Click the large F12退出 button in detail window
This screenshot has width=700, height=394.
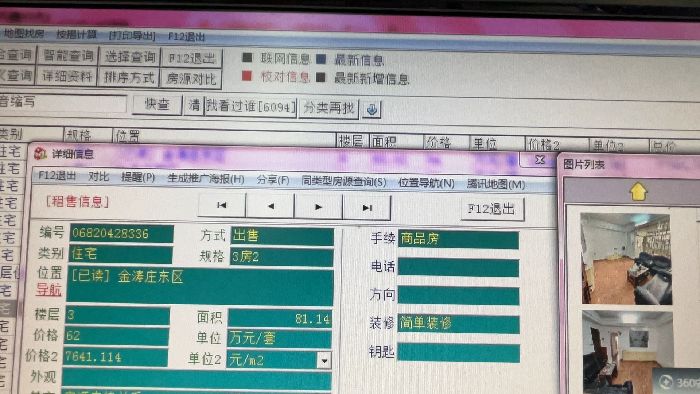(x=492, y=209)
